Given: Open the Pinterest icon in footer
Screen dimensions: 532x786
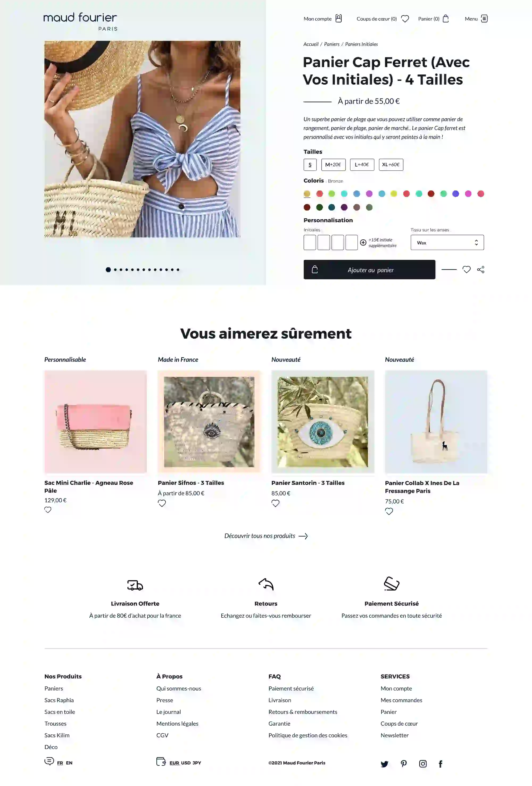Looking at the screenshot, I should tap(404, 763).
